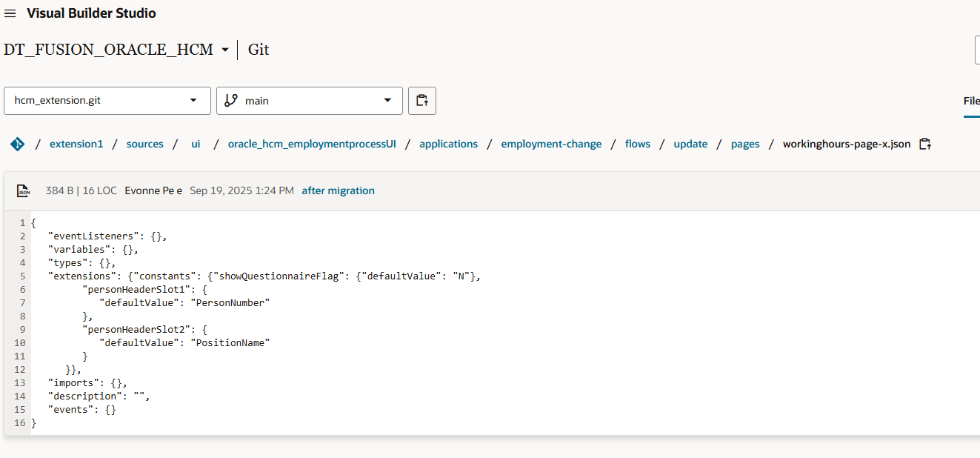980x458 pixels.
Task: Go to sources folder in breadcrumb
Action: (145, 144)
